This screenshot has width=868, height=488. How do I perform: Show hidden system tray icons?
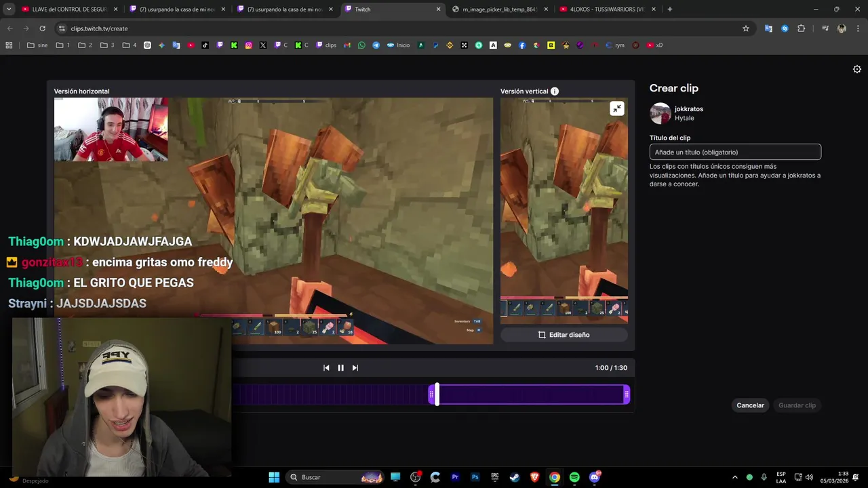pyautogui.click(x=735, y=477)
